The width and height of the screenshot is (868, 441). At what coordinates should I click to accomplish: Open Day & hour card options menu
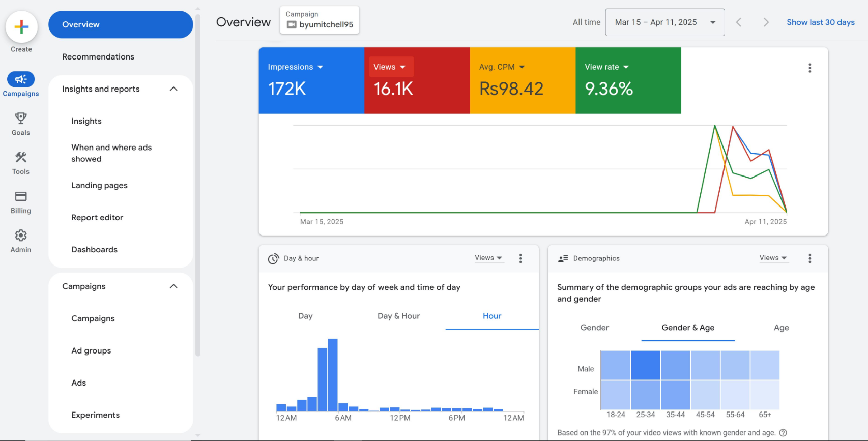pos(520,258)
